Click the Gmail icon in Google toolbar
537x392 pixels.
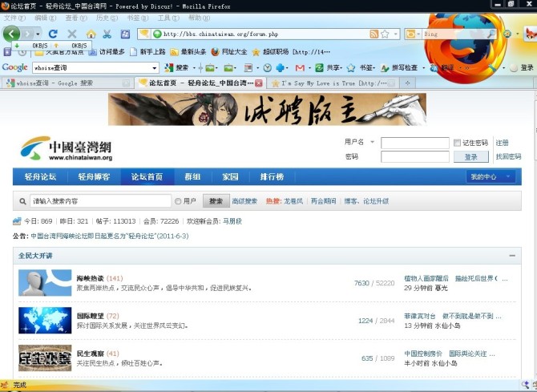coord(300,68)
